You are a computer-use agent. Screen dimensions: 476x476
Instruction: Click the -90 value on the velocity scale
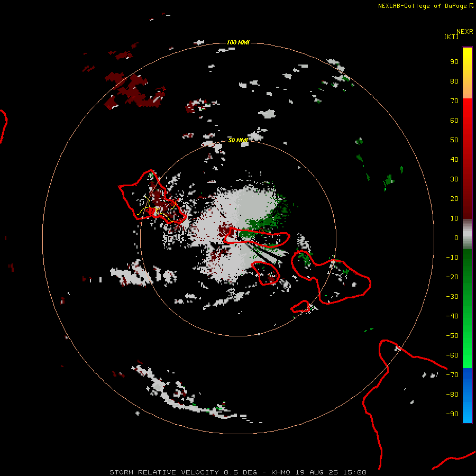point(452,414)
